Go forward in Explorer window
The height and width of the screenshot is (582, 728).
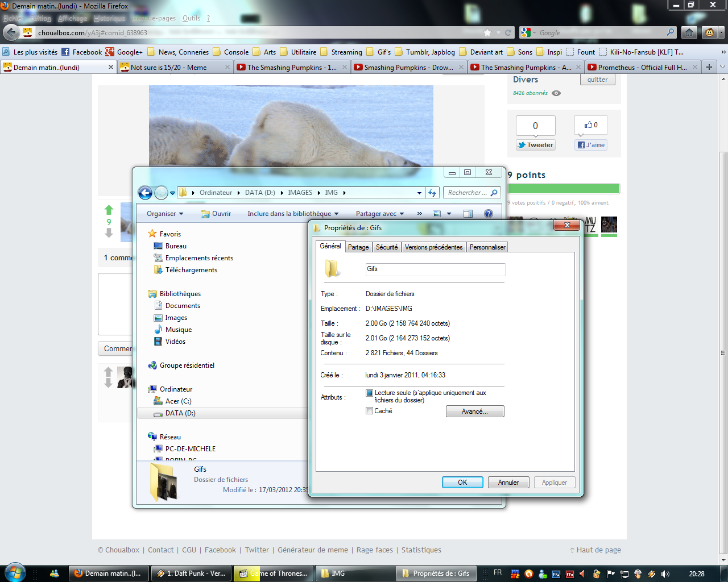[161, 193]
